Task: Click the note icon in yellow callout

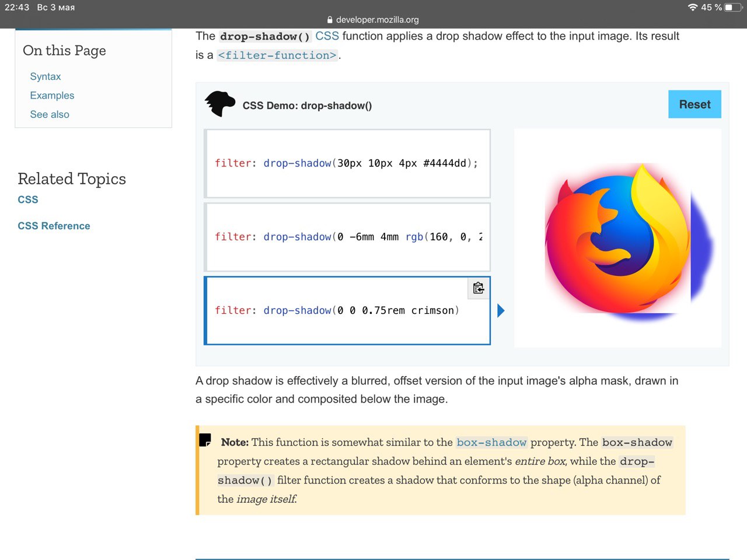Action: coord(205,440)
